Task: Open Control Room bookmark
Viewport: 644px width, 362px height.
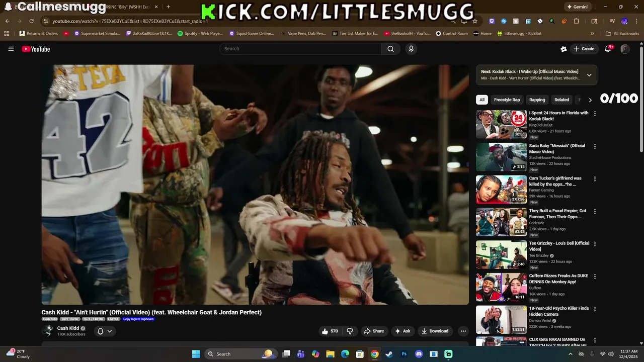Action: point(451,34)
